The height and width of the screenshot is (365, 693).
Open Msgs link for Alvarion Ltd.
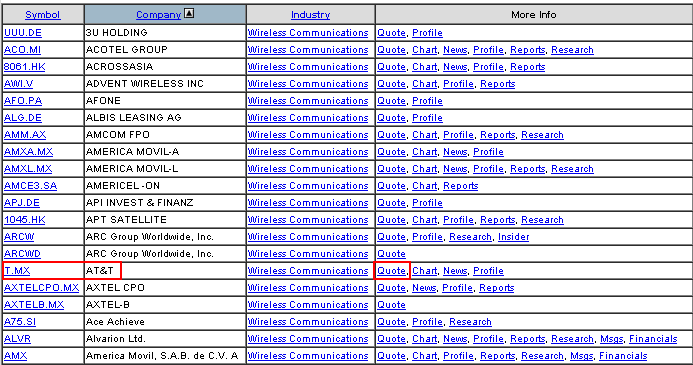point(611,339)
